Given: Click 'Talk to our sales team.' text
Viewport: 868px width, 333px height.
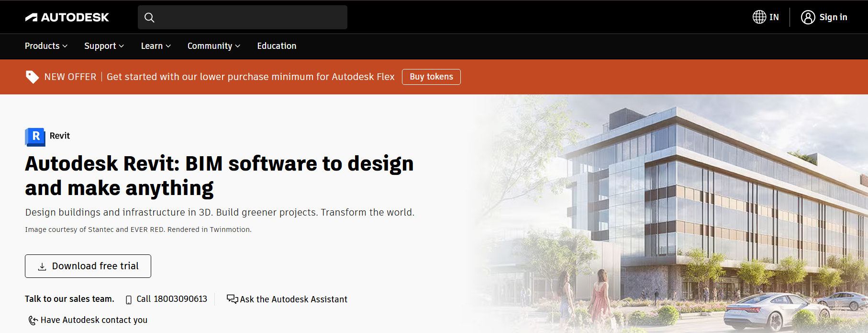Looking at the screenshot, I should [69, 299].
